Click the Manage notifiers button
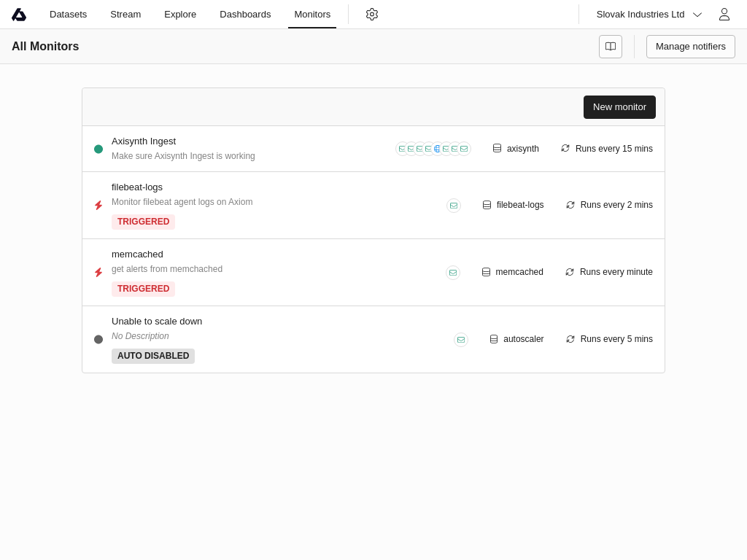Screen dimensions: 747x560 coord(690,47)
